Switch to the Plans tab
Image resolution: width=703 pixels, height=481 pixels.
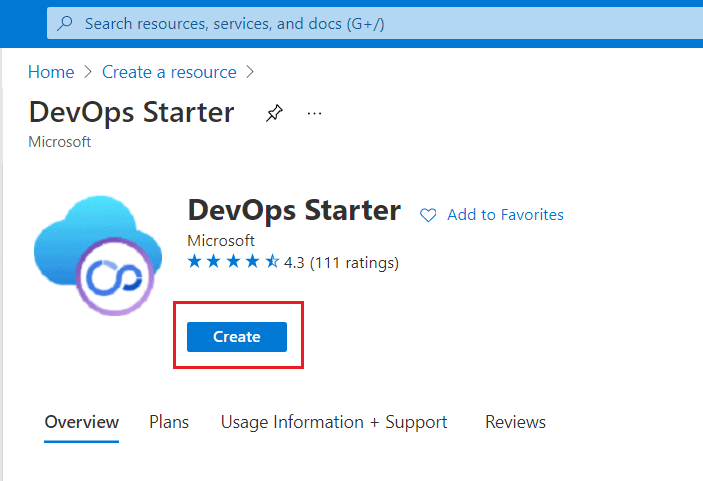pos(169,422)
